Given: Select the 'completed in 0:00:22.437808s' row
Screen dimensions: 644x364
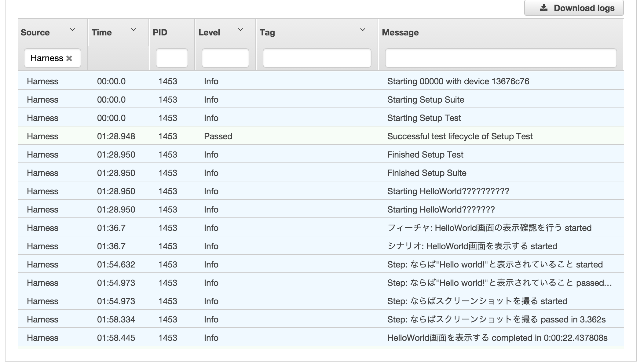Looking at the screenshot, I should [320, 338].
